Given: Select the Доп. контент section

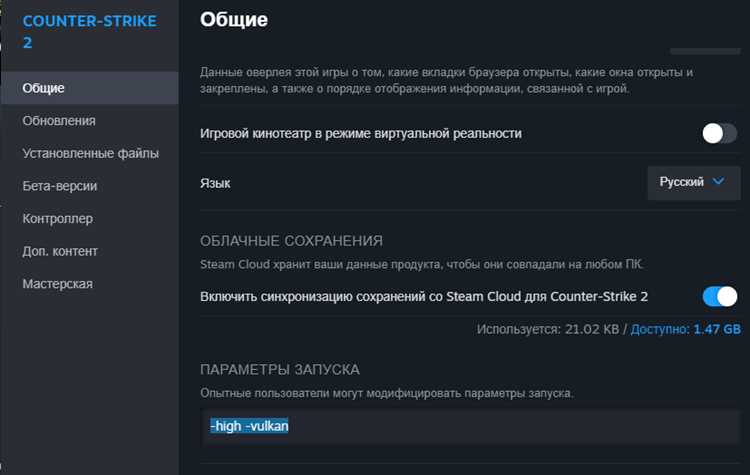Looking at the screenshot, I should click(x=90, y=251).
